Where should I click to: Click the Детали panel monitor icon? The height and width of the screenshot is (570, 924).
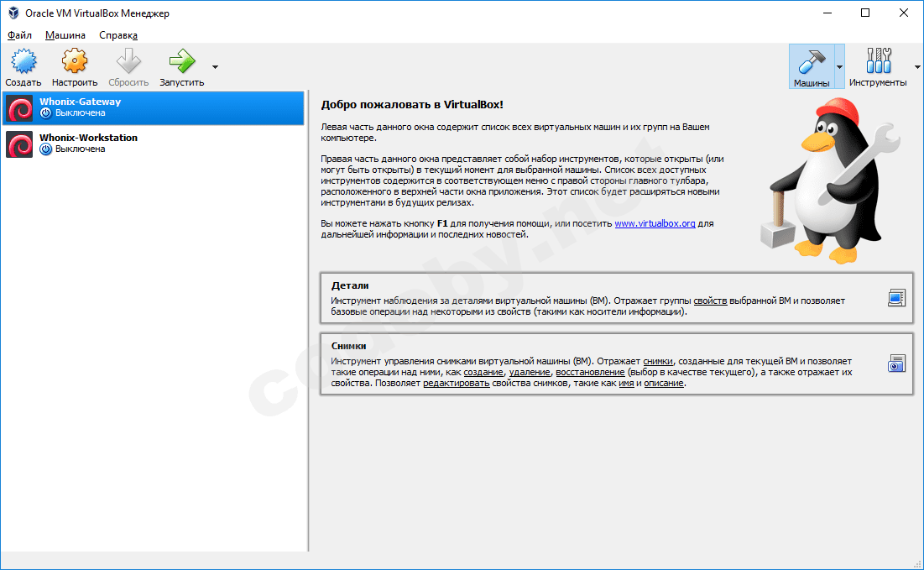click(x=896, y=297)
